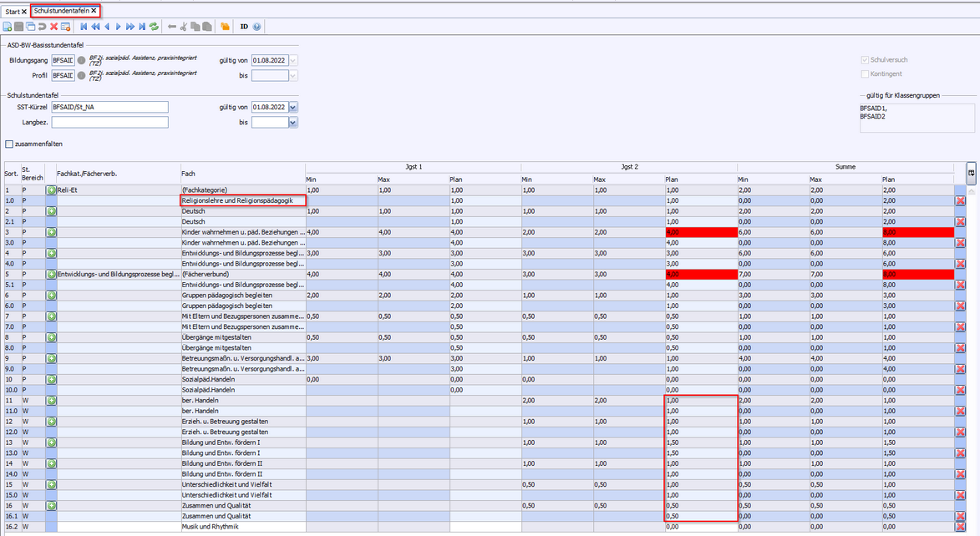The height and width of the screenshot is (536, 980).
Task: Click the ID toolbar button
Action: pyautogui.click(x=244, y=27)
